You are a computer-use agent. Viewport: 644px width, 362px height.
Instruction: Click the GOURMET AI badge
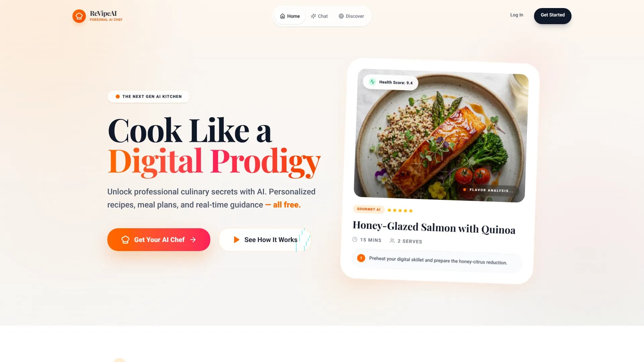pos(369,209)
